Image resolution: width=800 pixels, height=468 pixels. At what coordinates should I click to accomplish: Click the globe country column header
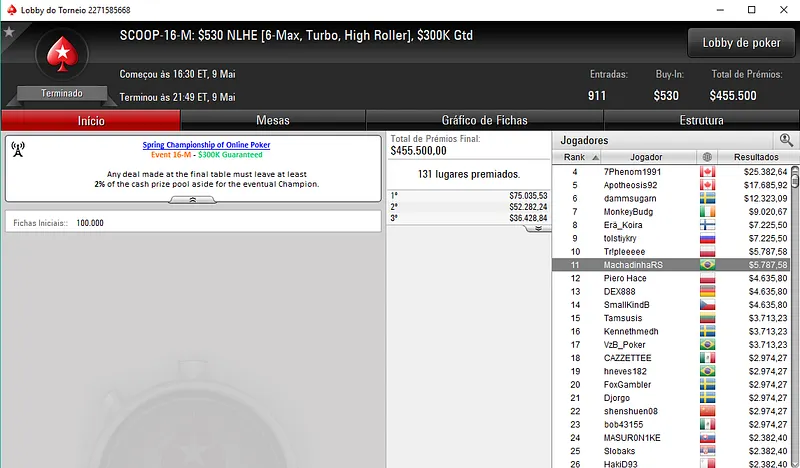(x=707, y=157)
